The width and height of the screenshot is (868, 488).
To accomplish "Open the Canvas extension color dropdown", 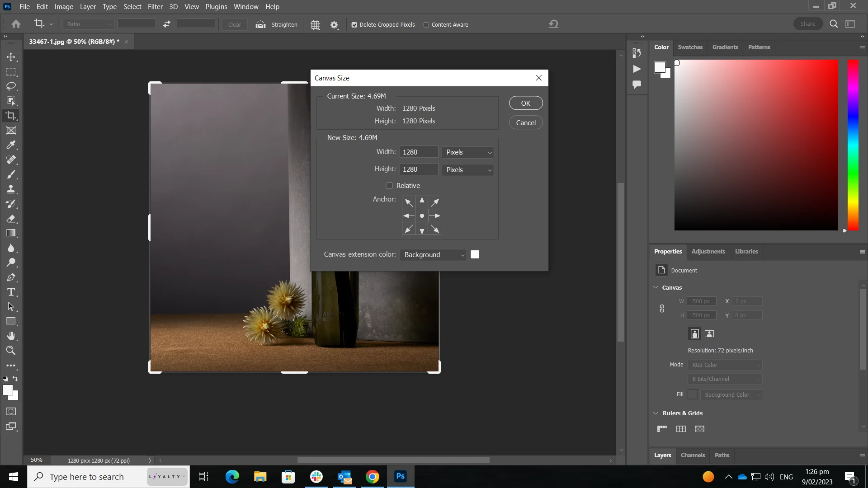I will pyautogui.click(x=434, y=255).
